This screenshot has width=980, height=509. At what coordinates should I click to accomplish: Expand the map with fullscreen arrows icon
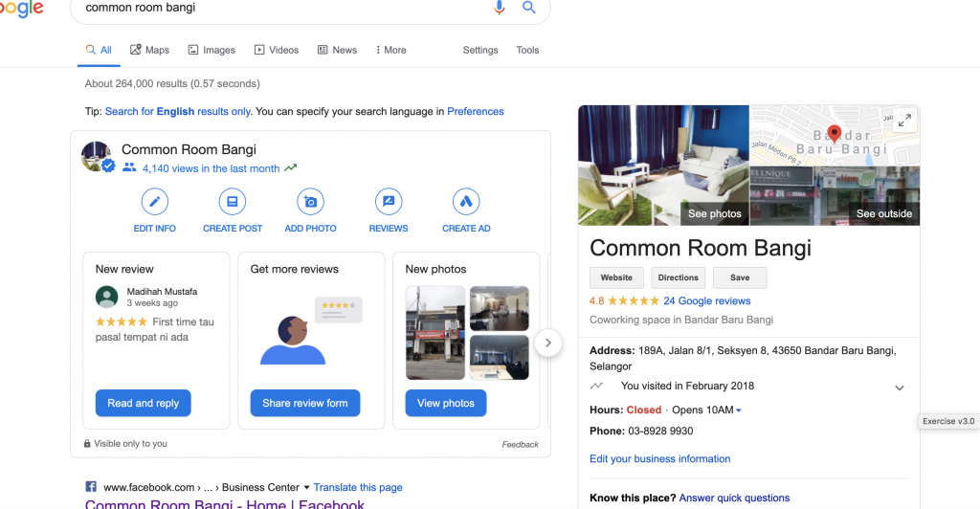coord(904,120)
